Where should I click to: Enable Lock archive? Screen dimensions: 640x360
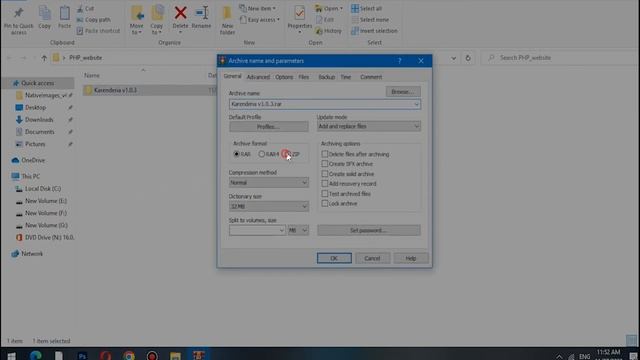coord(324,203)
